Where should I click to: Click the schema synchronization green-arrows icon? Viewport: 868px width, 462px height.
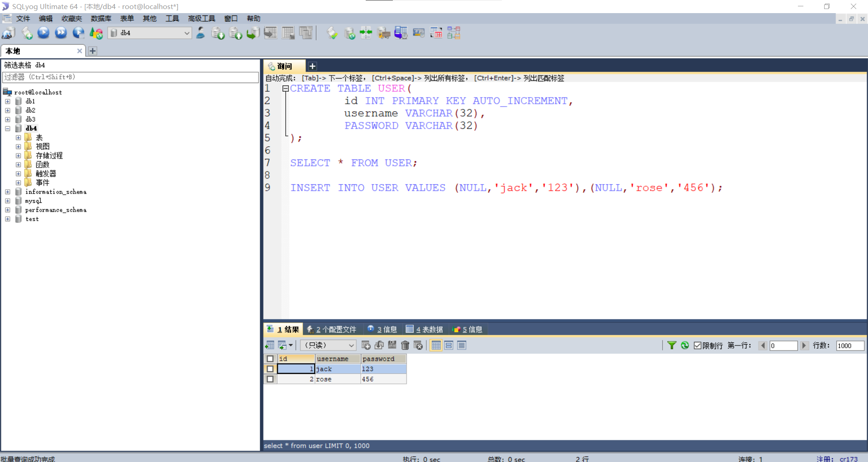[x=366, y=33]
